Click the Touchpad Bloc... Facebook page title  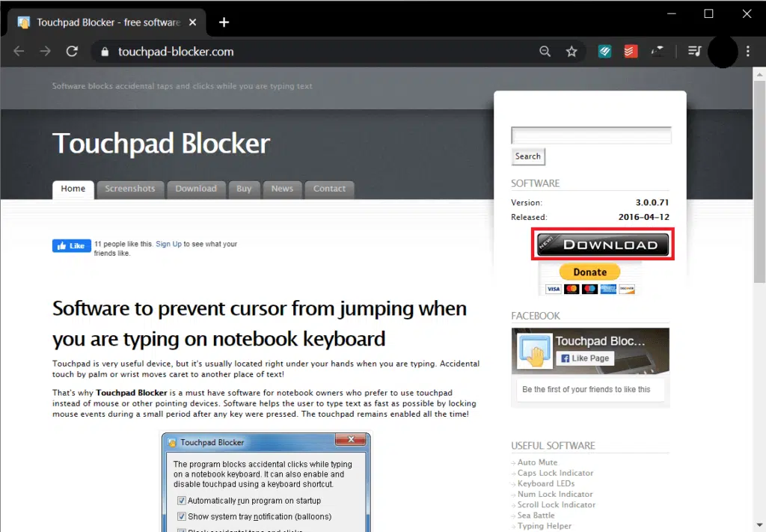click(600, 341)
